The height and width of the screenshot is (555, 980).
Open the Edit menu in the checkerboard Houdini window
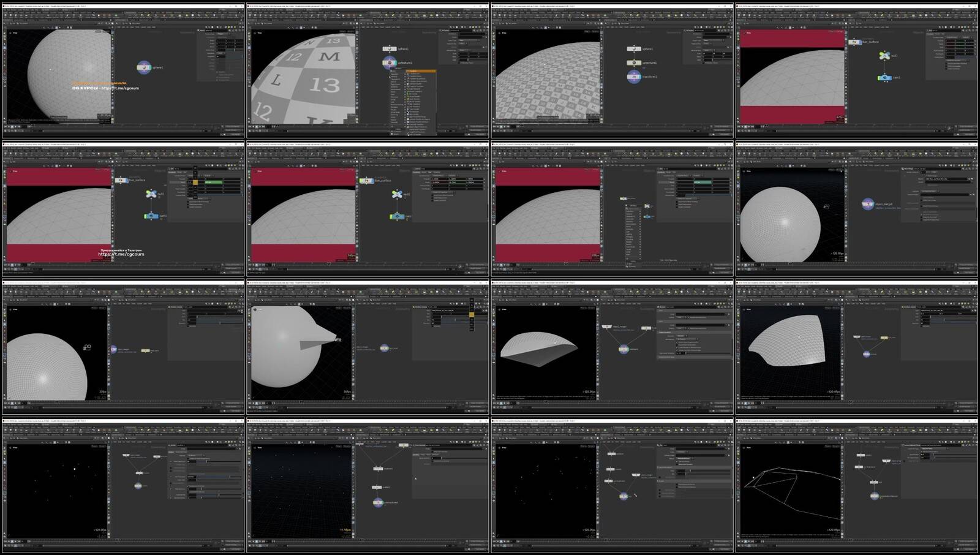click(257, 10)
